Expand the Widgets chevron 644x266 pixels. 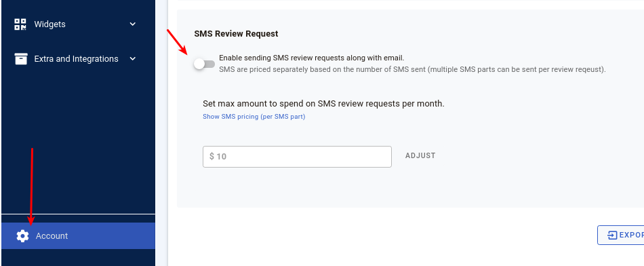[x=133, y=24]
